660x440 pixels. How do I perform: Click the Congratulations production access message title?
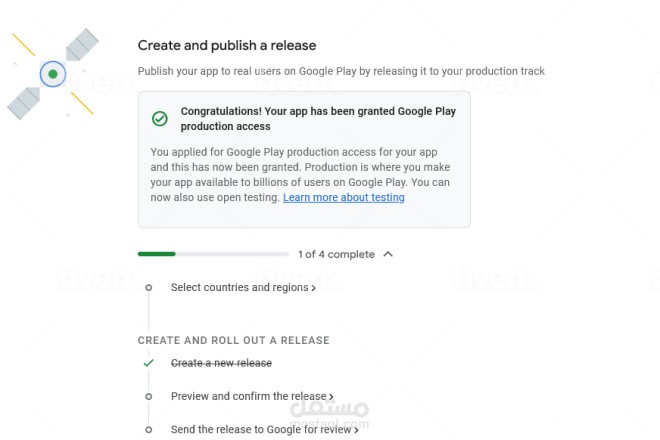point(318,119)
